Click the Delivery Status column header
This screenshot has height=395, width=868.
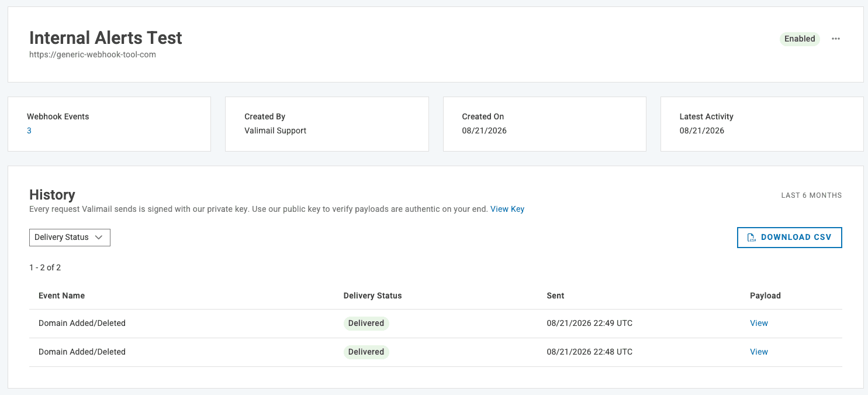click(x=372, y=296)
